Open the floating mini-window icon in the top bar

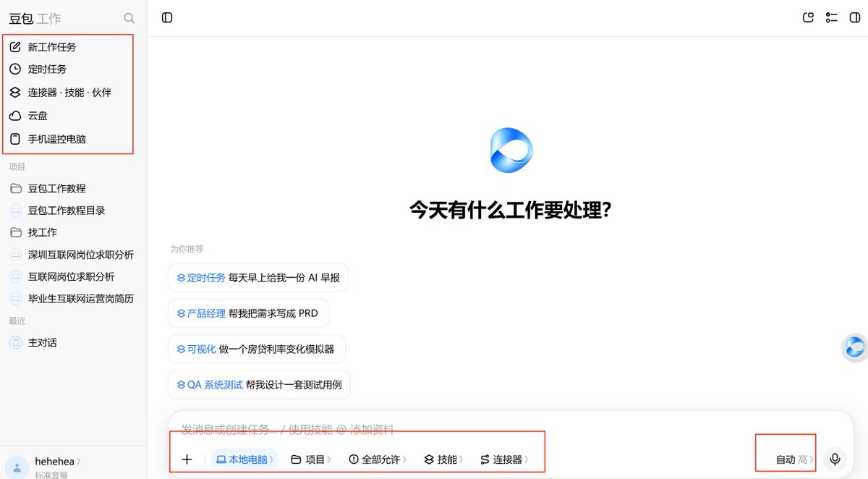[x=809, y=17]
